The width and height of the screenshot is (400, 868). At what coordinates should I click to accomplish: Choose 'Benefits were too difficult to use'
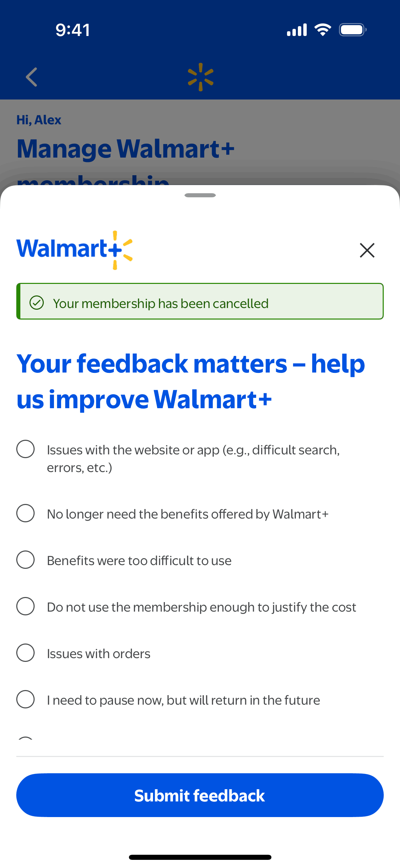click(25, 560)
